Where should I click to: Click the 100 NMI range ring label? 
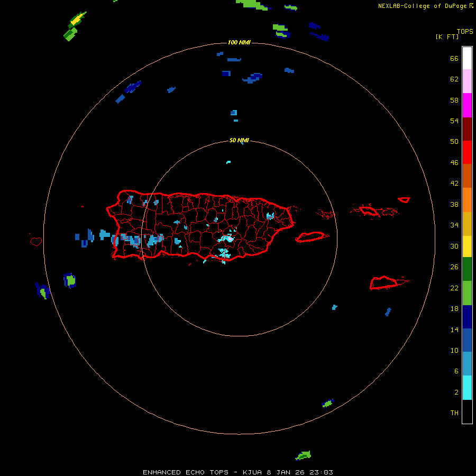point(239,42)
